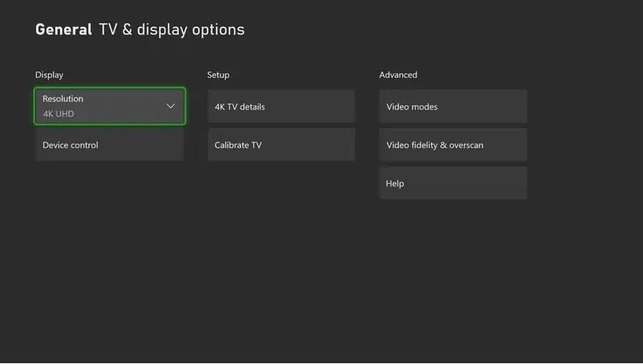Expand the Resolution dropdown chevron
This screenshot has width=643, height=364.
point(171,106)
